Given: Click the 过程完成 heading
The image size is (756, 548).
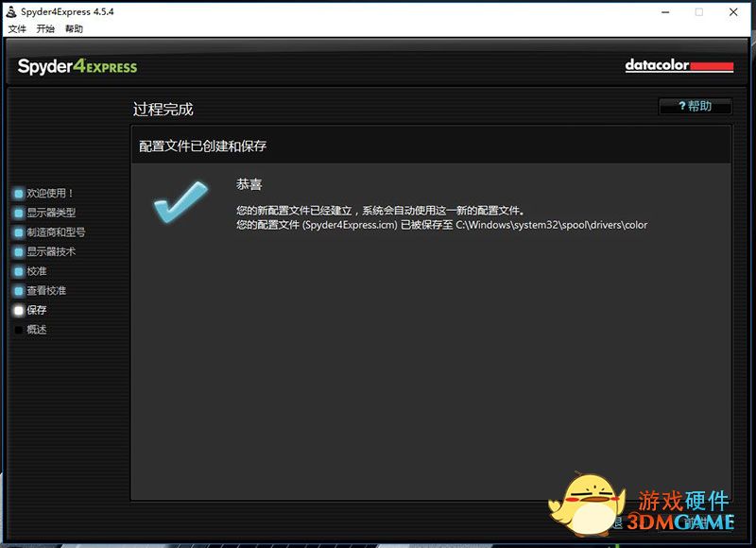Looking at the screenshot, I should click(163, 110).
